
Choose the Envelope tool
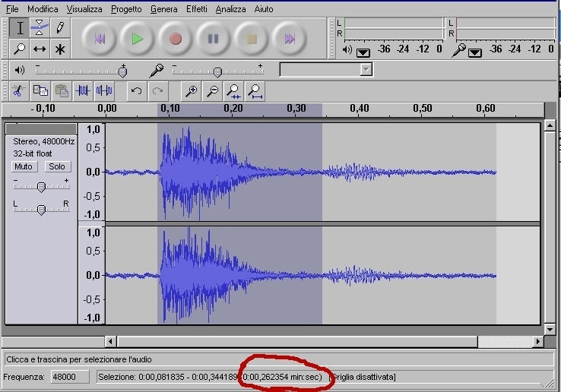(x=40, y=28)
